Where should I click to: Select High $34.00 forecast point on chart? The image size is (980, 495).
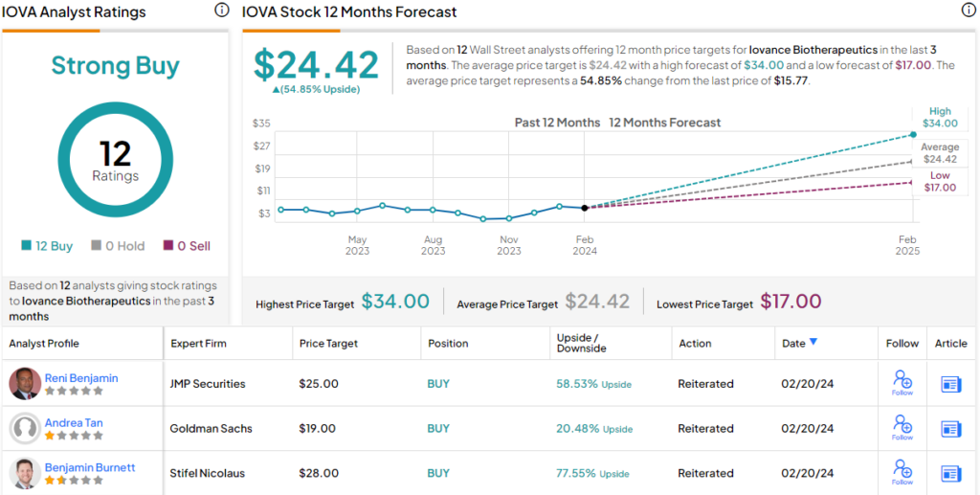[x=913, y=134]
